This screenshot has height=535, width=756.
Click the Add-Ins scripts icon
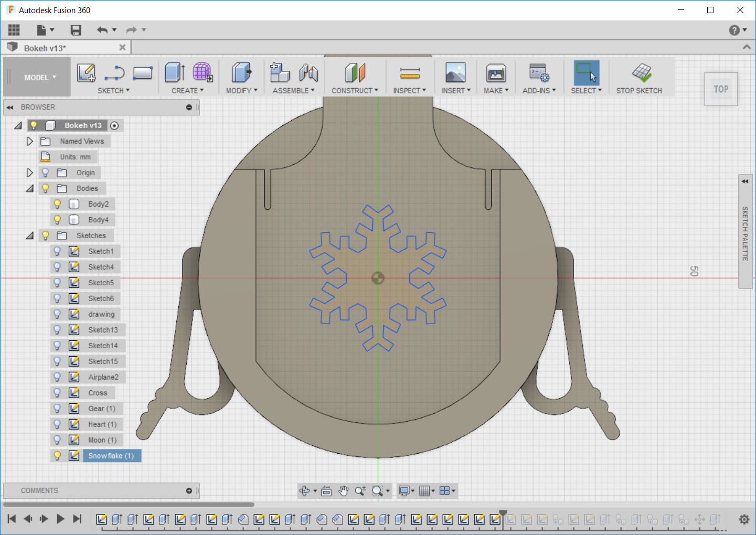(x=539, y=72)
